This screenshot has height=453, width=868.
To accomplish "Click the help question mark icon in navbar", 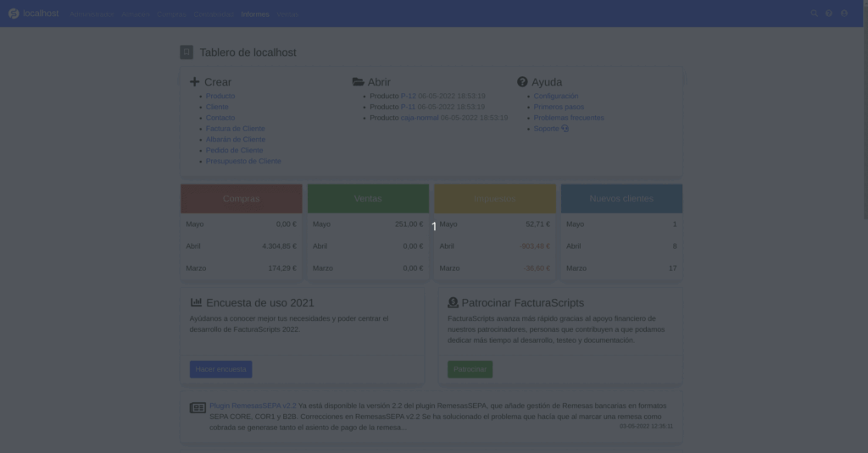I will pyautogui.click(x=829, y=14).
